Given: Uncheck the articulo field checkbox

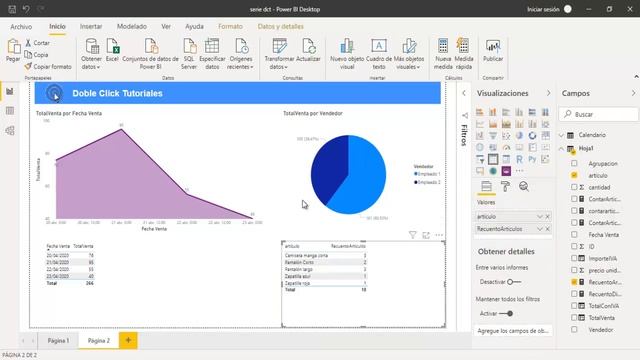Looking at the screenshot, I should tap(574, 175).
